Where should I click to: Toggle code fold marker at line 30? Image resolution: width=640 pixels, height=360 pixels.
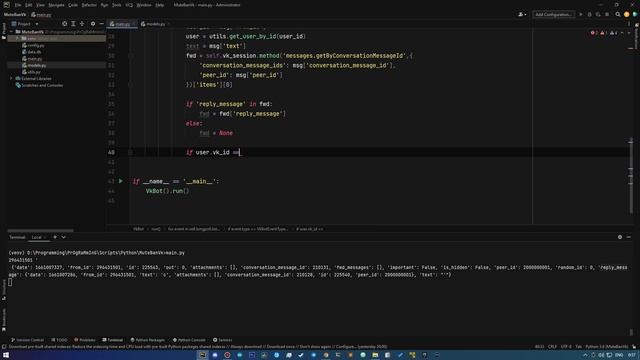tap(130, 56)
